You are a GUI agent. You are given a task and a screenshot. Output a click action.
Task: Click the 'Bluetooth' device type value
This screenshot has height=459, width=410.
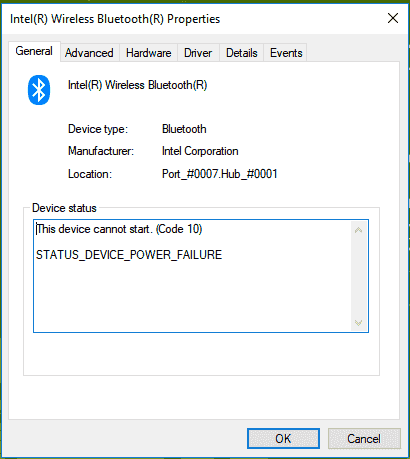pyautogui.click(x=184, y=129)
